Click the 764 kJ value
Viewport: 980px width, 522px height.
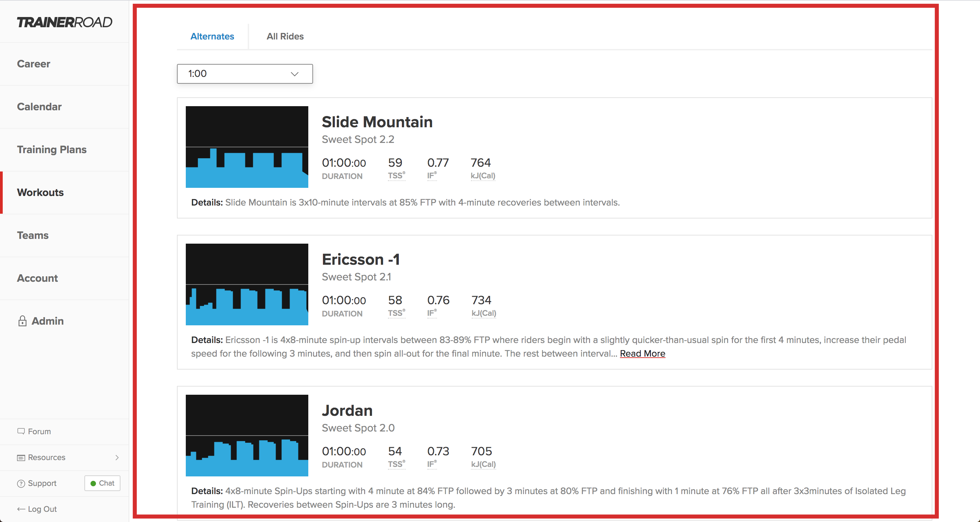(x=480, y=162)
